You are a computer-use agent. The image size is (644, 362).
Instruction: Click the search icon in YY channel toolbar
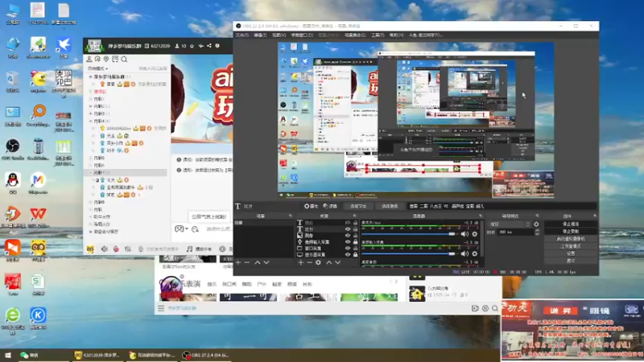coord(124,60)
